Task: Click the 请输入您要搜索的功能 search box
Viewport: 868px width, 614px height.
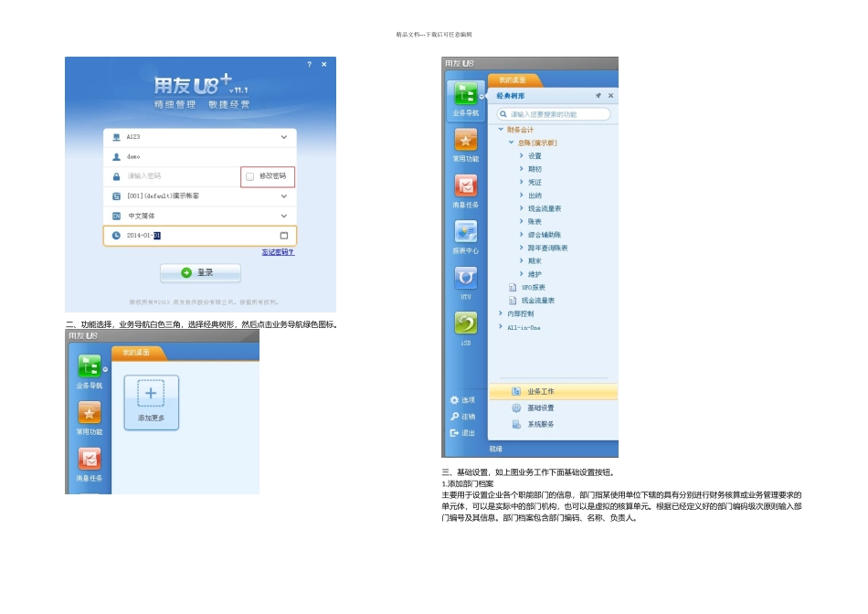Action: (x=554, y=114)
